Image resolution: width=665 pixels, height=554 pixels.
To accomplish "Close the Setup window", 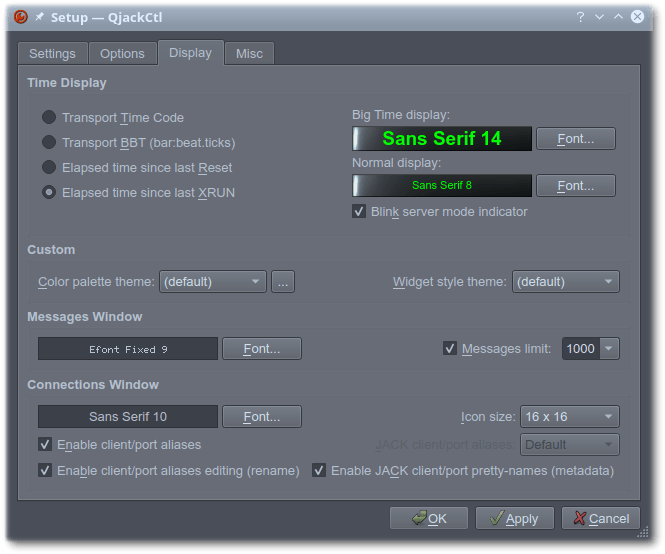I will (x=637, y=17).
